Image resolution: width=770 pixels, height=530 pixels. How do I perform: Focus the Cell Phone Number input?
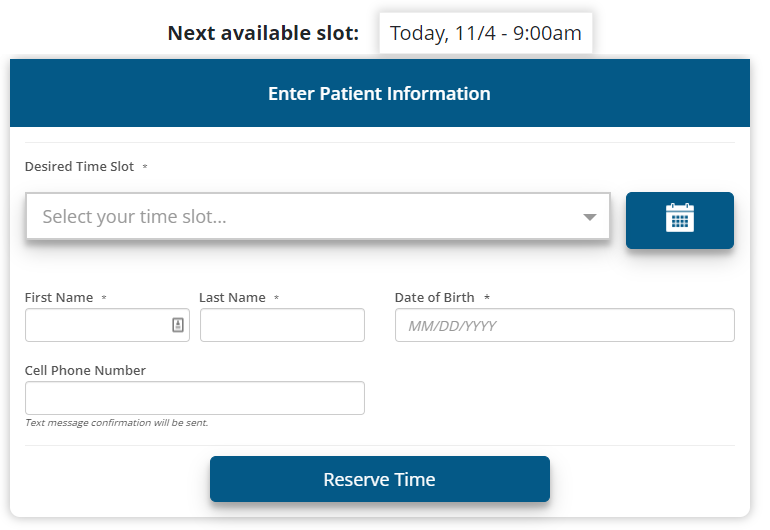coord(194,398)
